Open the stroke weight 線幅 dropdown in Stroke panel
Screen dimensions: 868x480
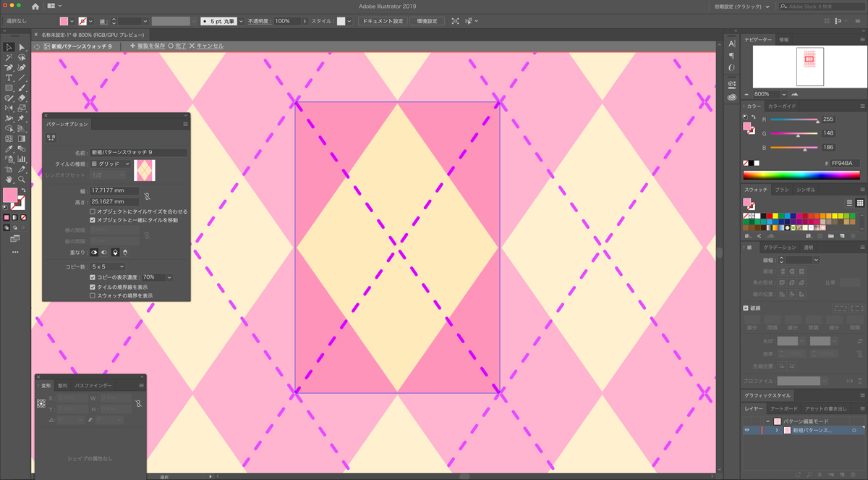[x=816, y=259]
